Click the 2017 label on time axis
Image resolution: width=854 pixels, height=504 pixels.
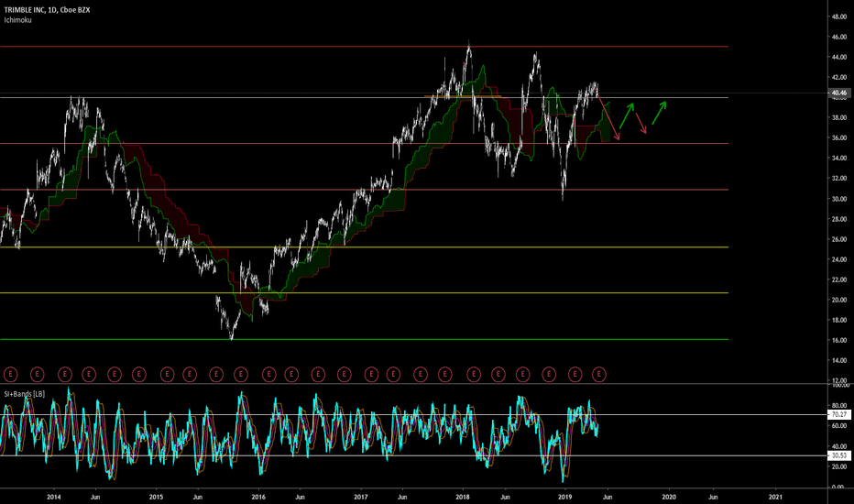pyautogui.click(x=360, y=497)
